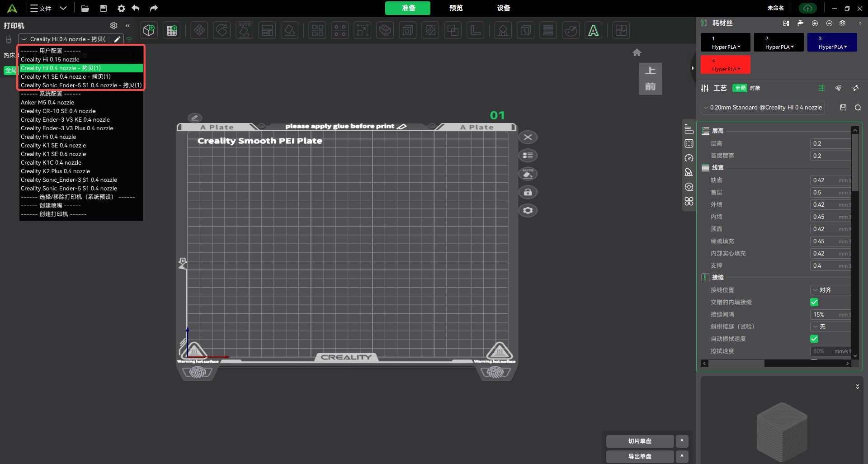Switch to the 设备 tab

503,8
